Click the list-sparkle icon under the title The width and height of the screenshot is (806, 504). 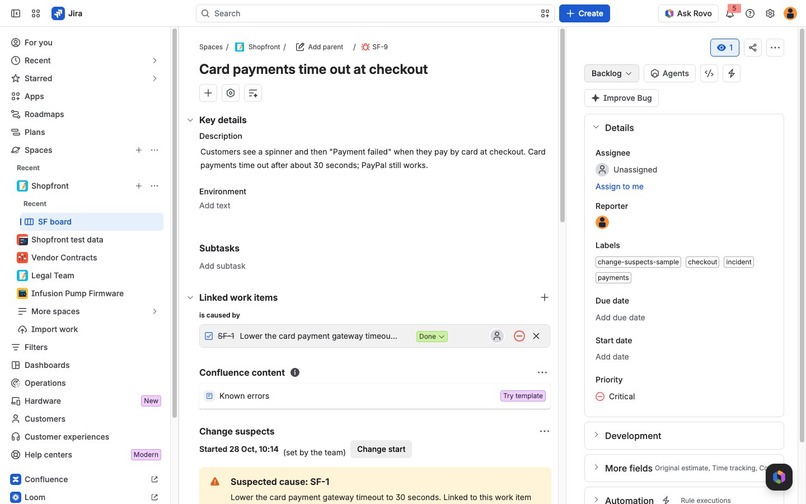253,93
